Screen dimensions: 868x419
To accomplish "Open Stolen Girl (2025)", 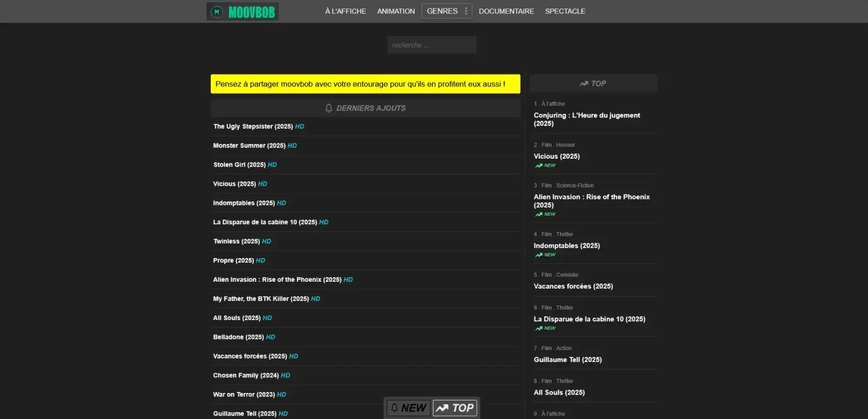I will point(240,165).
